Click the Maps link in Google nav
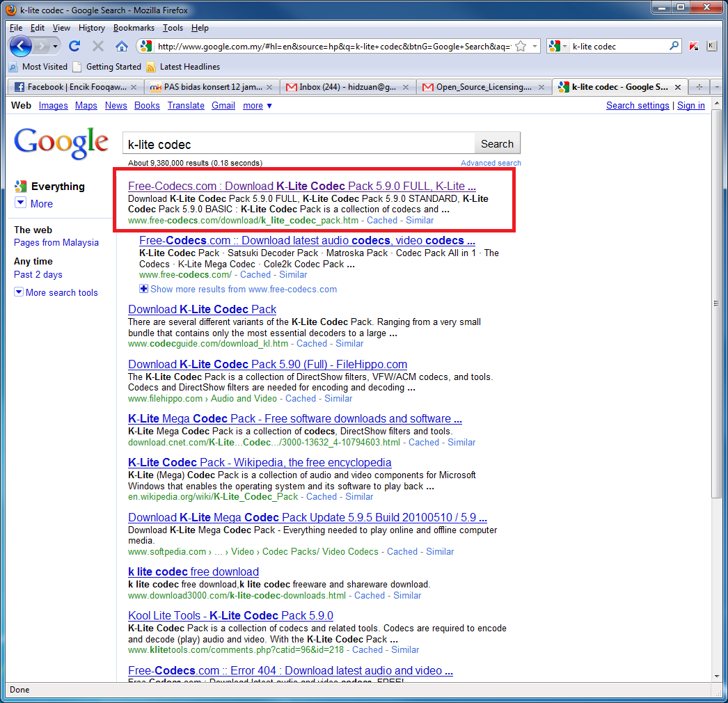 pyautogui.click(x=86, y=106)
